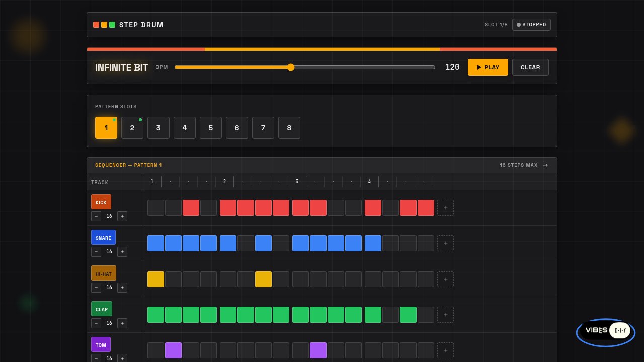Open pattern slot 6
This screenshot has width=644, height=362.
coord(237,128)
